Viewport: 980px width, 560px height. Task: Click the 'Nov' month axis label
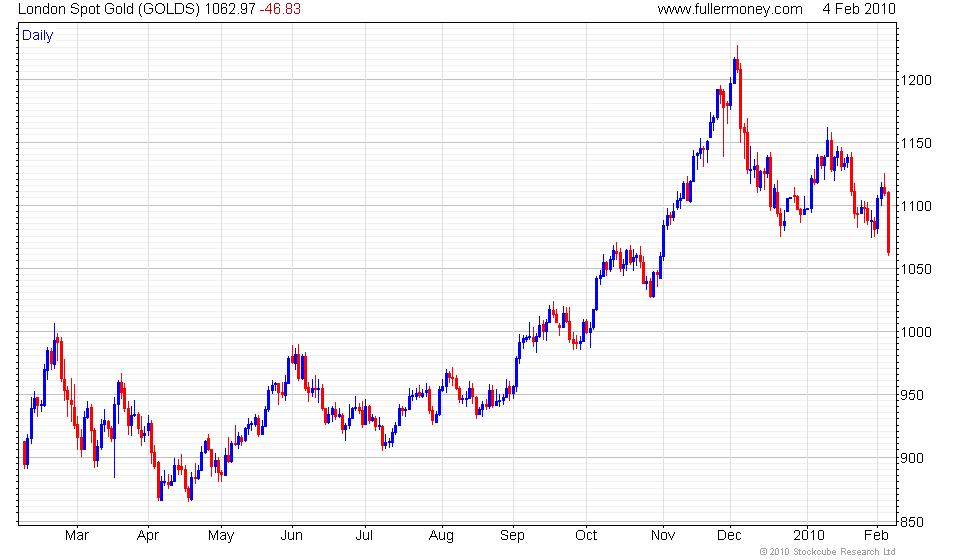pos(662,535)
